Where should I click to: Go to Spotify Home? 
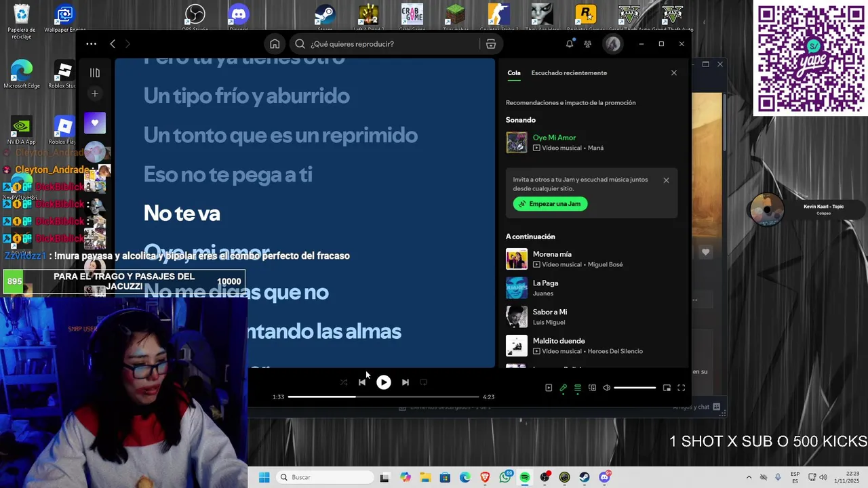click(x=275, y=44)
